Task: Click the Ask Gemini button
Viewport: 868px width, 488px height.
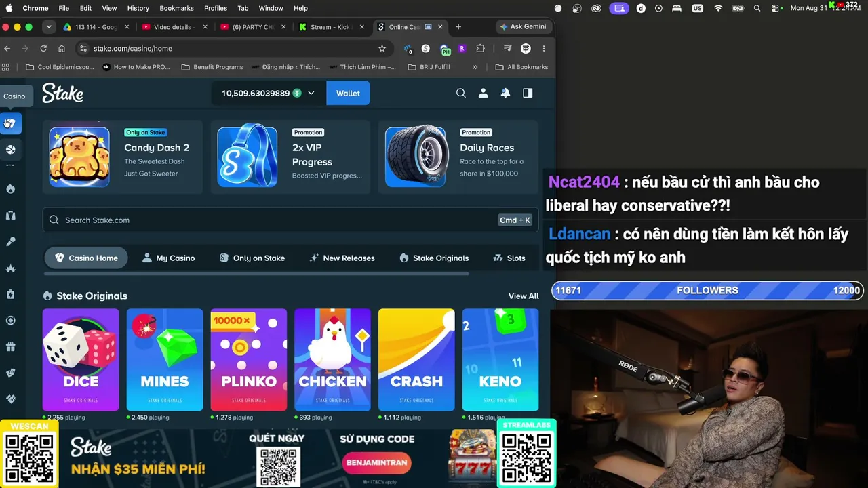Action: click(523, 27)
